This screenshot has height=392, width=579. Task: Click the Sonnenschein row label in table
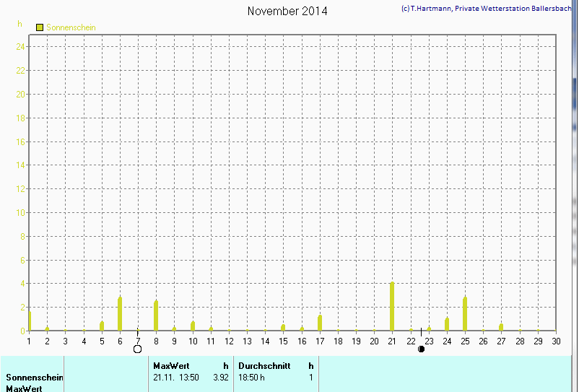(35, 377)
